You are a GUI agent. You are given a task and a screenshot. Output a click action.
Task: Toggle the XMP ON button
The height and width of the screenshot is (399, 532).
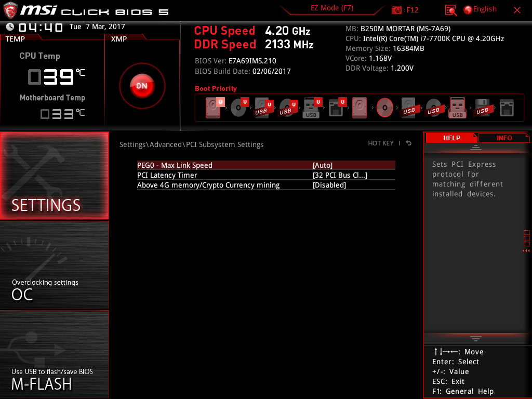point(142,86)
